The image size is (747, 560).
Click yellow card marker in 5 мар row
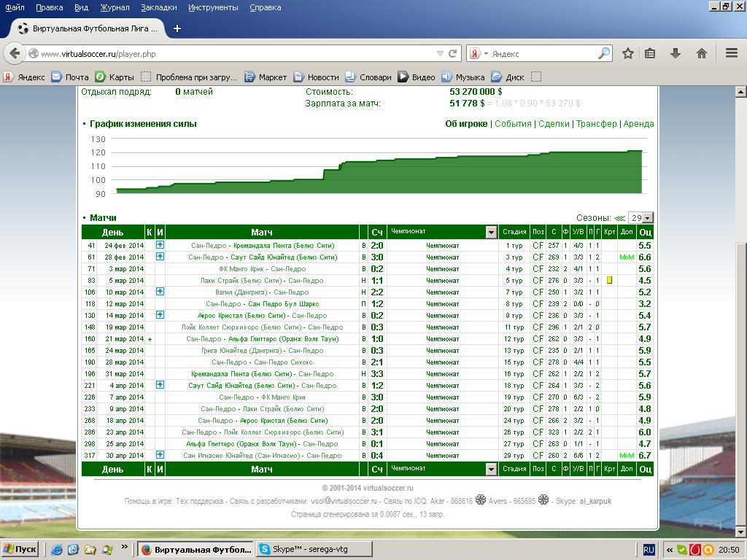(x=609, y=281)
